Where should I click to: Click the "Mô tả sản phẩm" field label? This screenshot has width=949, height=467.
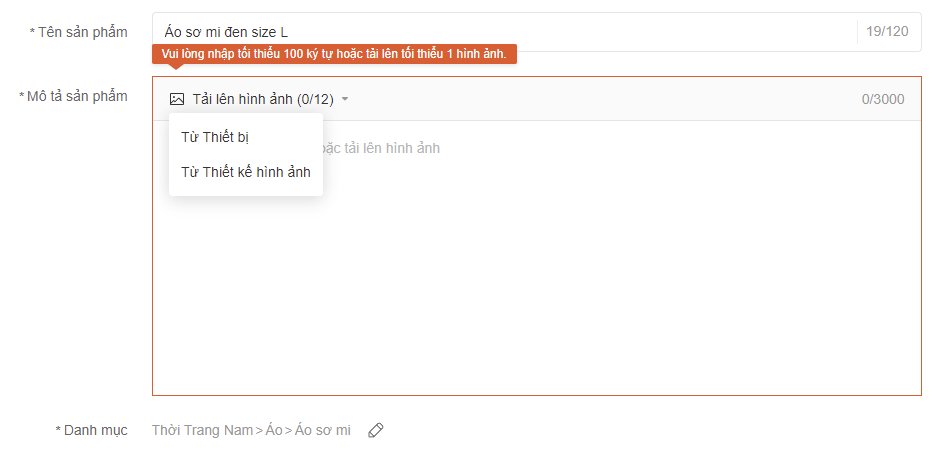77,96
